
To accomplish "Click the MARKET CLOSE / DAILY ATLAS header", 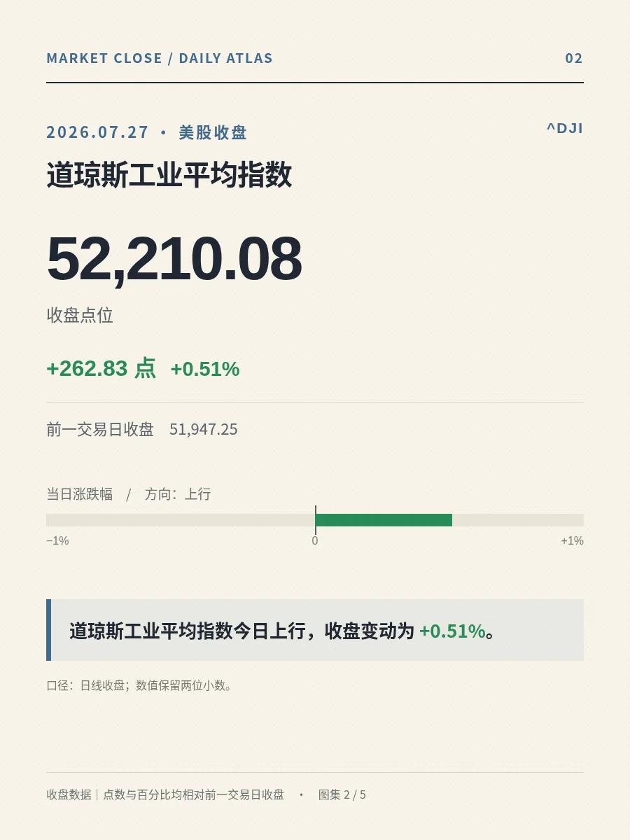I will click(x=160, y=58).
